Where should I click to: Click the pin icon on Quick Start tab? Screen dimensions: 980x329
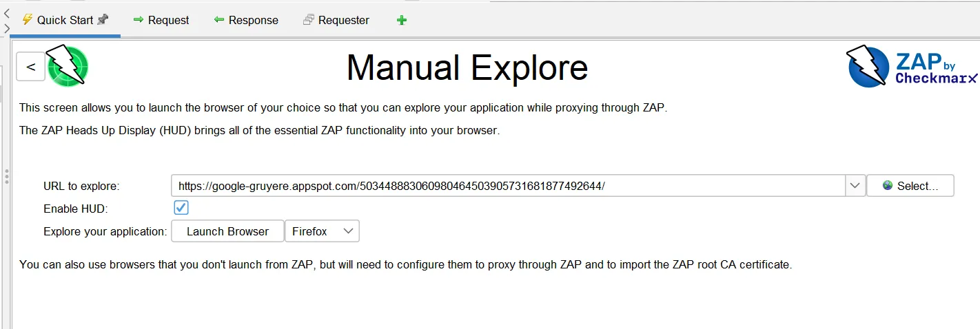click(x=103, y=20)
